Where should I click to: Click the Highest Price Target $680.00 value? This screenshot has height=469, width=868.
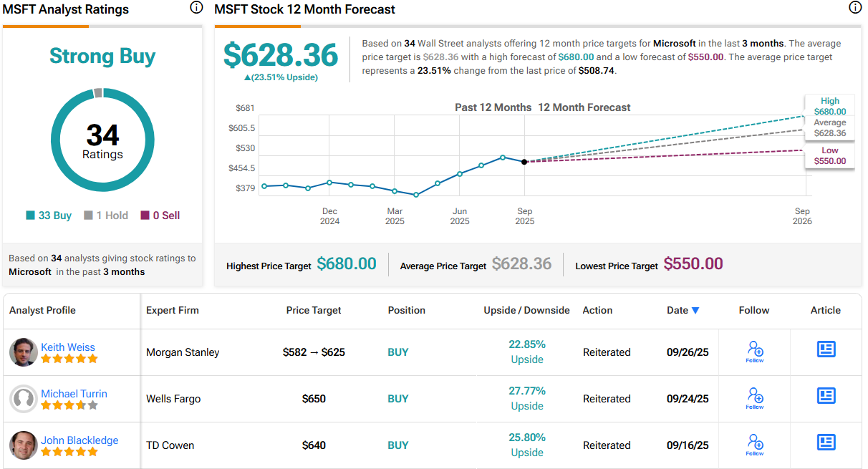tap(347, 263)
